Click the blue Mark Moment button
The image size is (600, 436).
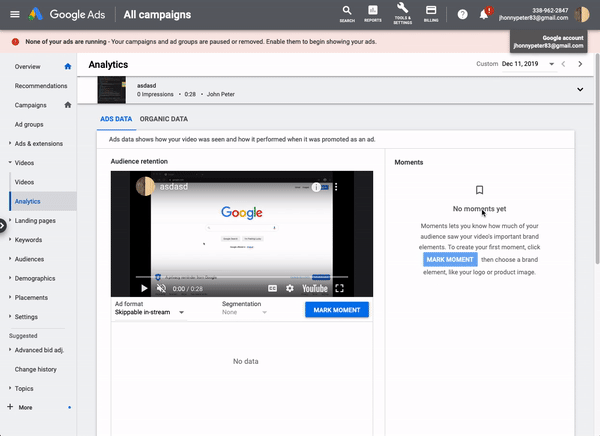tap(336, 309)
